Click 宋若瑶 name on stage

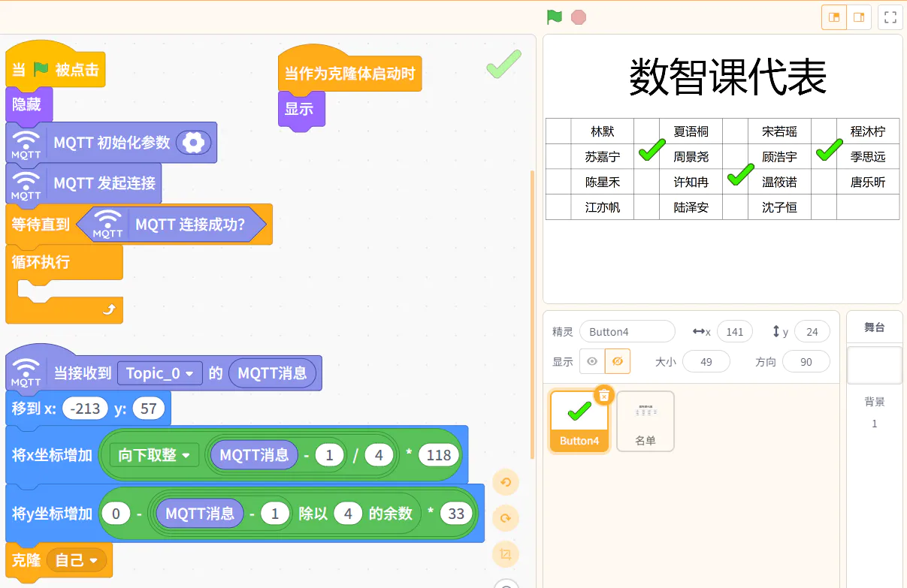pyautogui.click(x=779, y=131)
